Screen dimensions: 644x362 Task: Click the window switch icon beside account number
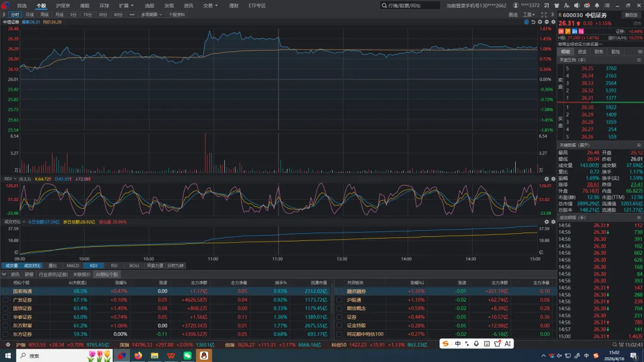[x=547, y=5]
